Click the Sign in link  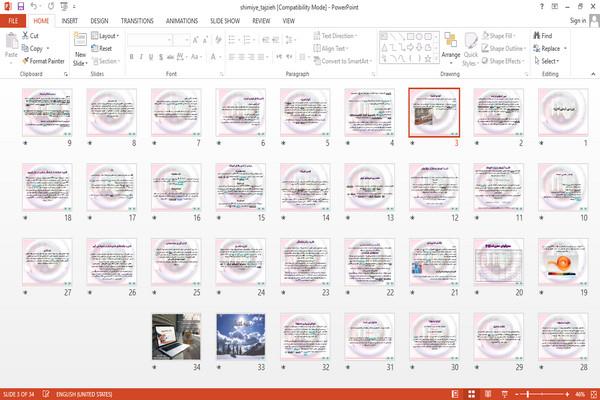[577, 20]
